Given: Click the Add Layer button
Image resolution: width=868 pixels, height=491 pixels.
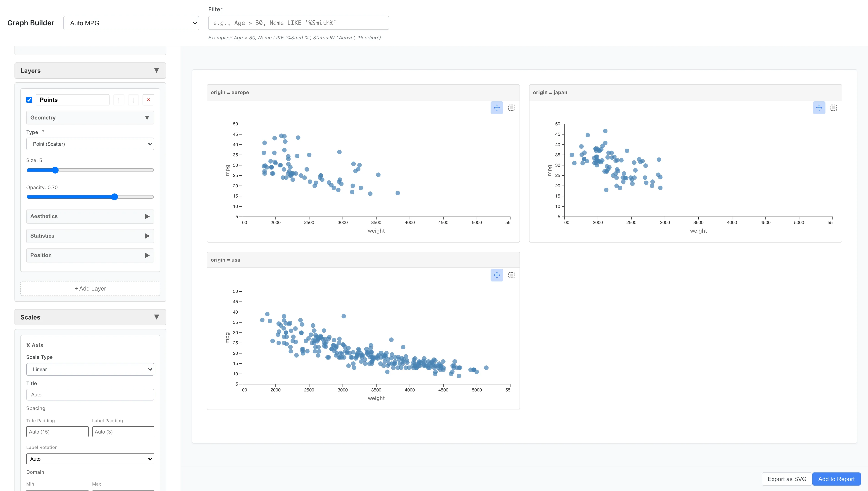Looking at the screenshot, I should [90, 288].
